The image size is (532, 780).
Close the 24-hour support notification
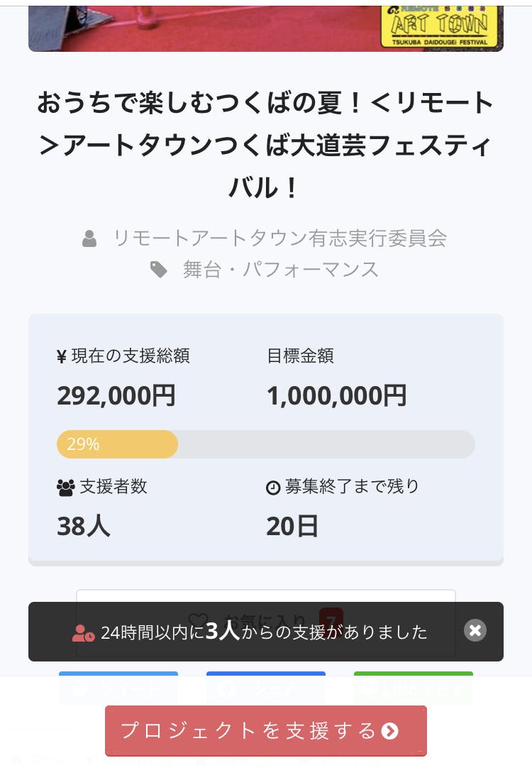tap(475, 630)
